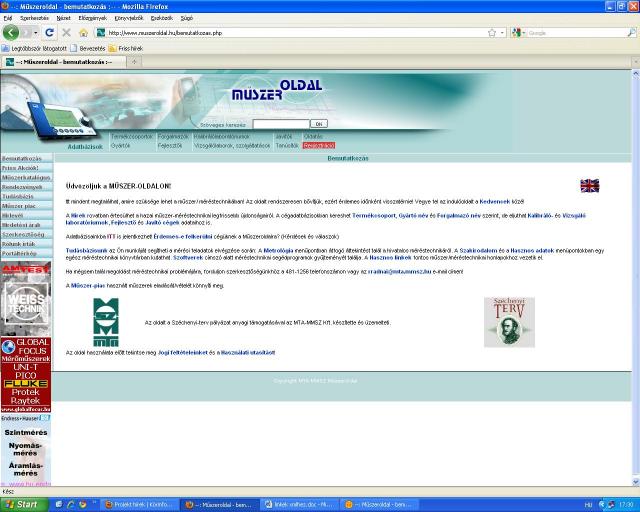Go to the Firefox home page icon
This screenshot has height=512, width=640.
[x=84, y=32]
